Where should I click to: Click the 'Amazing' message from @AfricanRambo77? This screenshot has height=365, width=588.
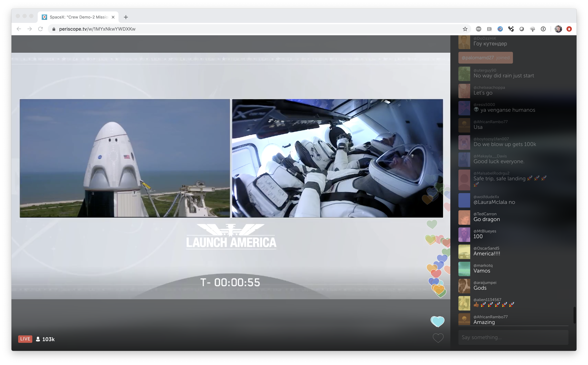click(x=484, y=322)
